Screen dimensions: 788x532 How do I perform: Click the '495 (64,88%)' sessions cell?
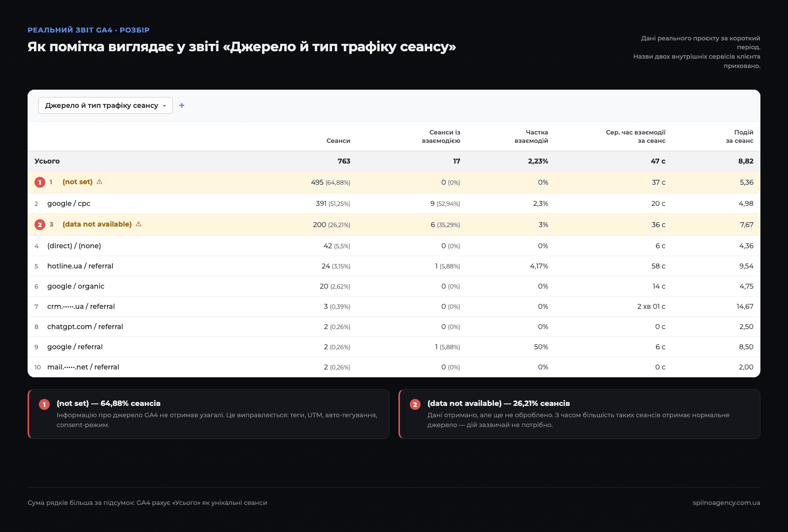pos(330,182)
